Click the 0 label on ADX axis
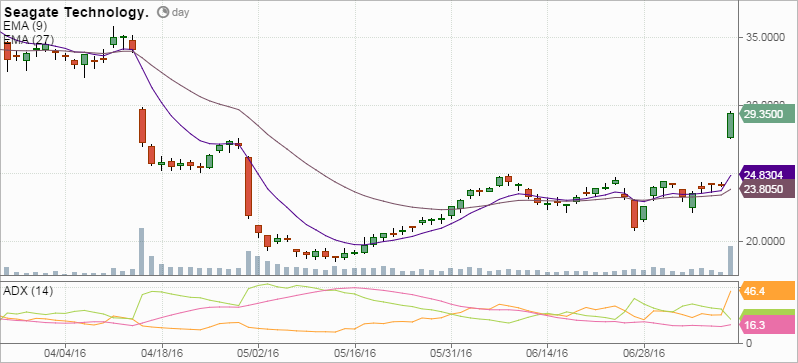798x363 pixels. (x=749, y=343)
